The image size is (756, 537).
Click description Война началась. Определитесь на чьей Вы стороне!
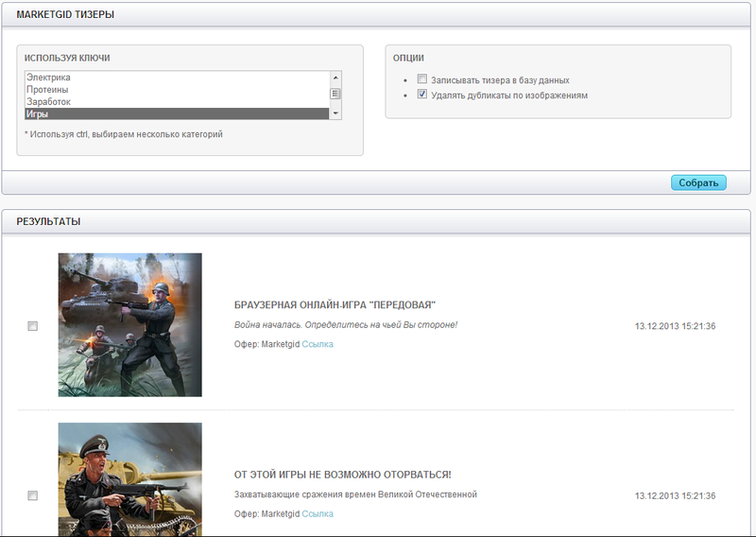click(x=346, y=324)
